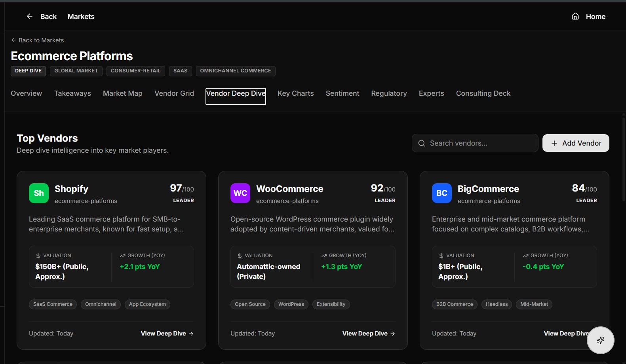Click the Home house icon
The image size is (626, 364).
click(x=575, y=16)
